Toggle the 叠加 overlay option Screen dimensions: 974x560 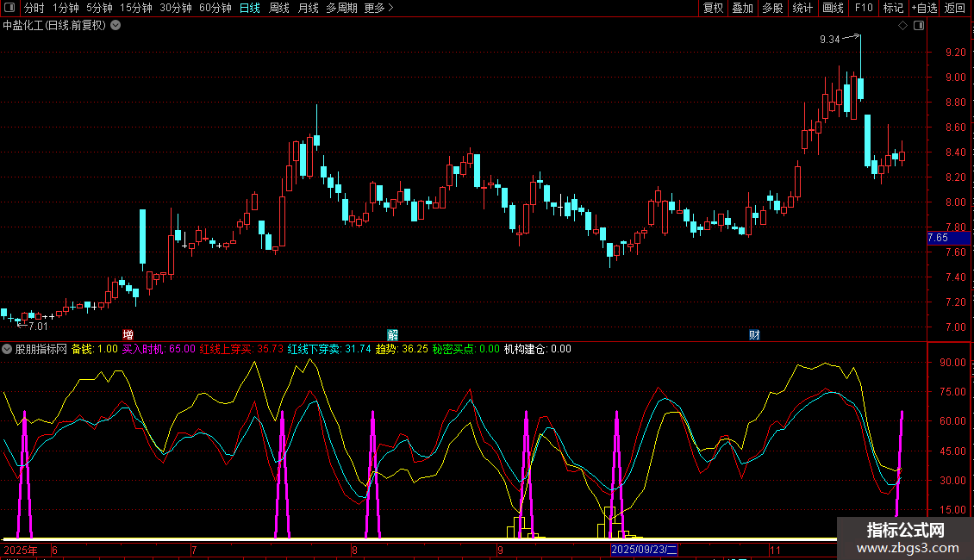742,8
